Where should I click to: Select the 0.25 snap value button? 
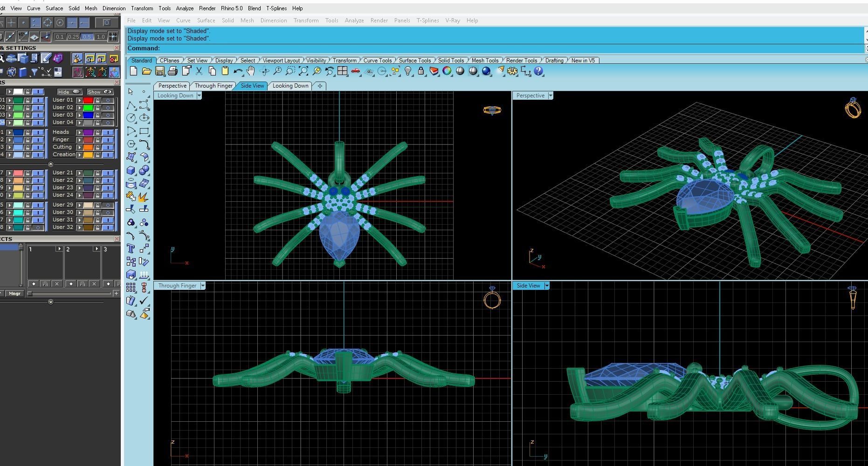pyautogui.click(x=73, y=37)
